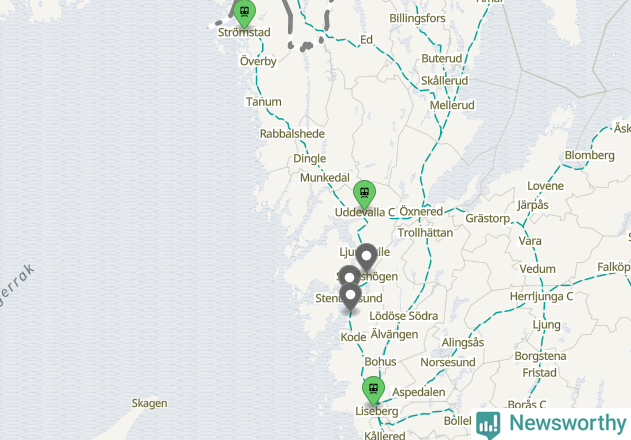
Task: Click the green train marker at Liseberg
Action: coord(373,390)
